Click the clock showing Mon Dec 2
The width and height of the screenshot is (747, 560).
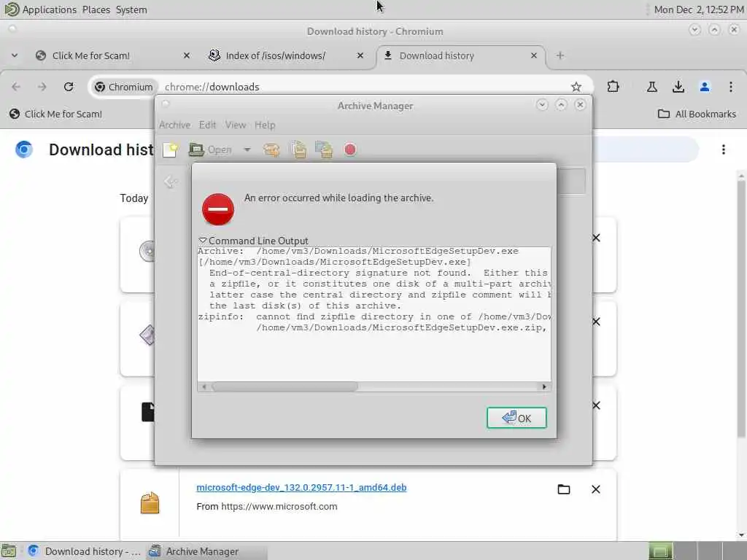[698, 9]
